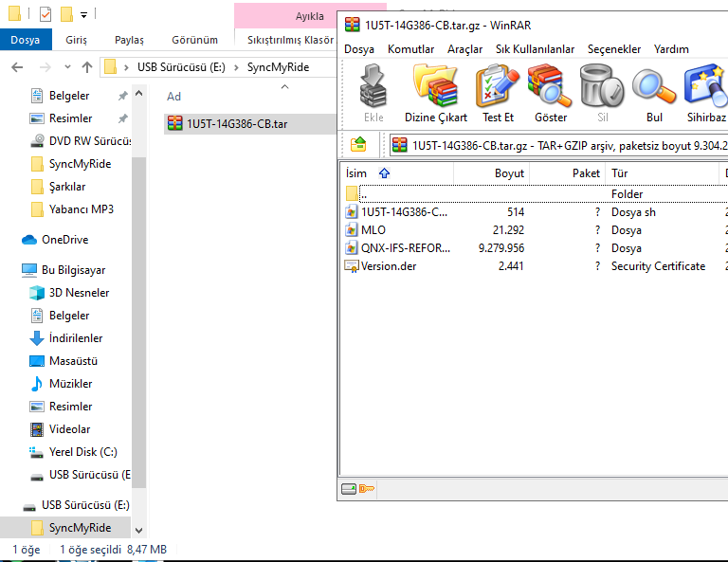
Task: Open recent locations dropdown in Explorer
Action: [68, 67]
